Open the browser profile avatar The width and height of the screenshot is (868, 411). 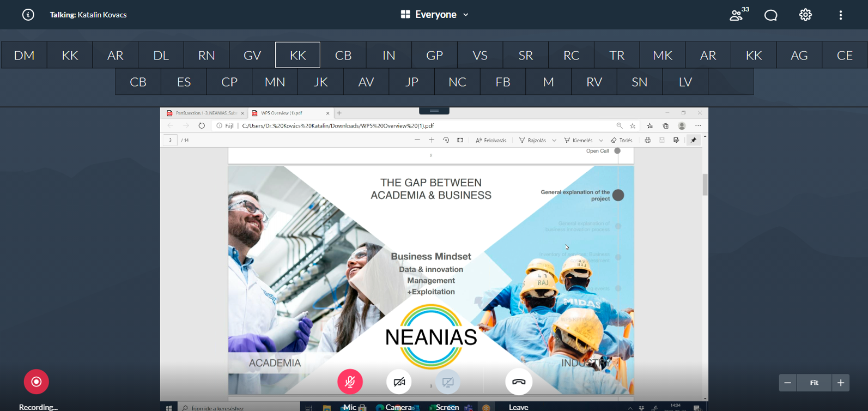(682, 125)
